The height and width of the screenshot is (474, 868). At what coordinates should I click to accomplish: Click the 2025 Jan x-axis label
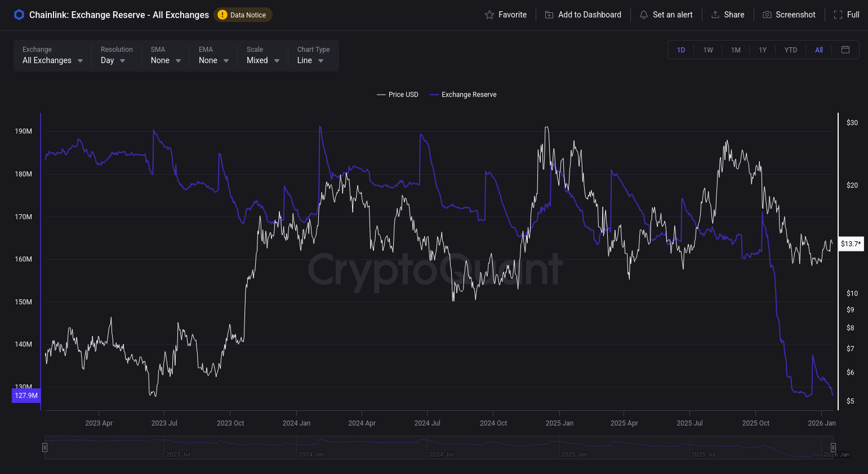coord(559,423)
